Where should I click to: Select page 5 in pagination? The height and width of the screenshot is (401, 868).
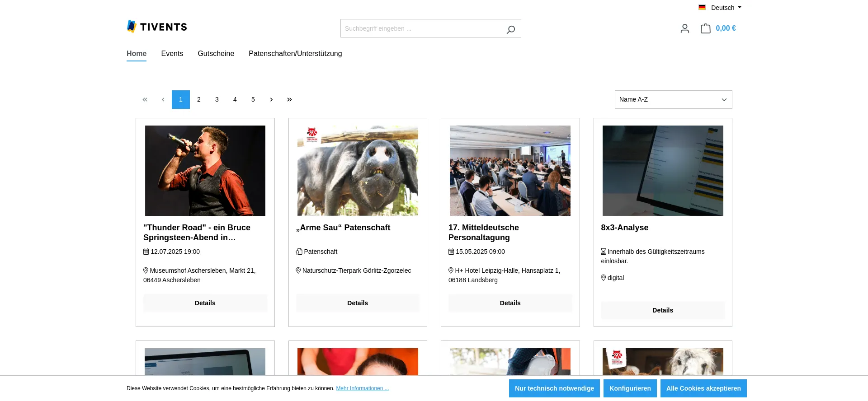coord(253,99)
